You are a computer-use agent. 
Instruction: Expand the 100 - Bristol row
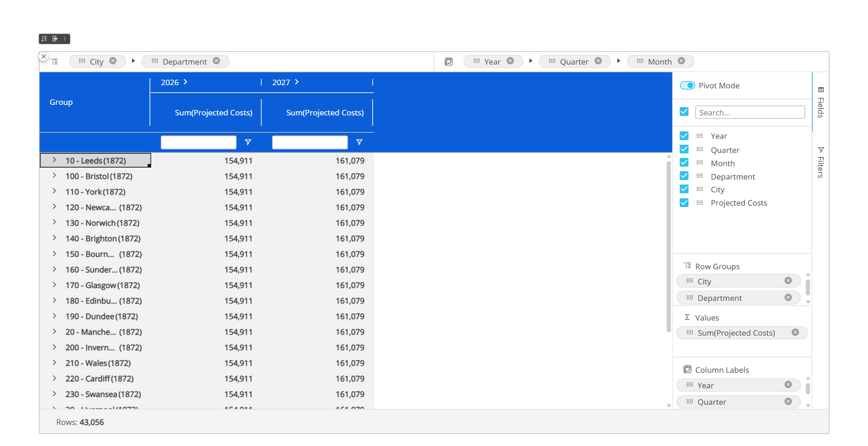(54, 175)
